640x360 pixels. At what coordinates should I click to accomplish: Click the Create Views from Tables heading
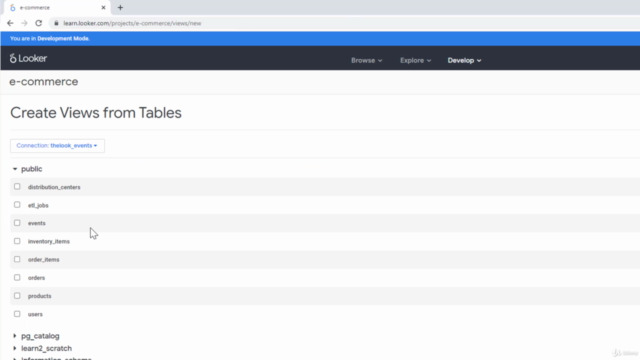click(x=96, y=113)
